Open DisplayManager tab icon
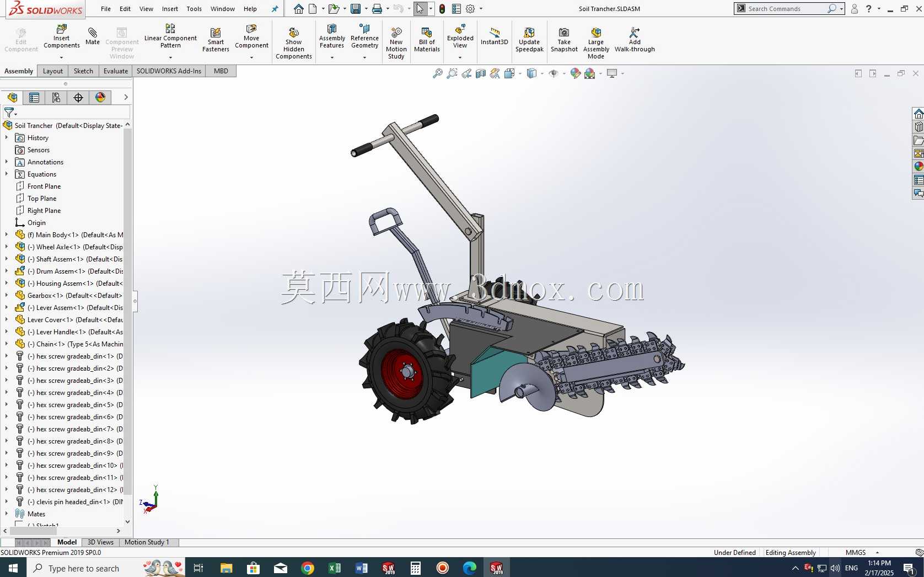The height and width of the screenshot is (577, 924). click(x=100, y=98)
